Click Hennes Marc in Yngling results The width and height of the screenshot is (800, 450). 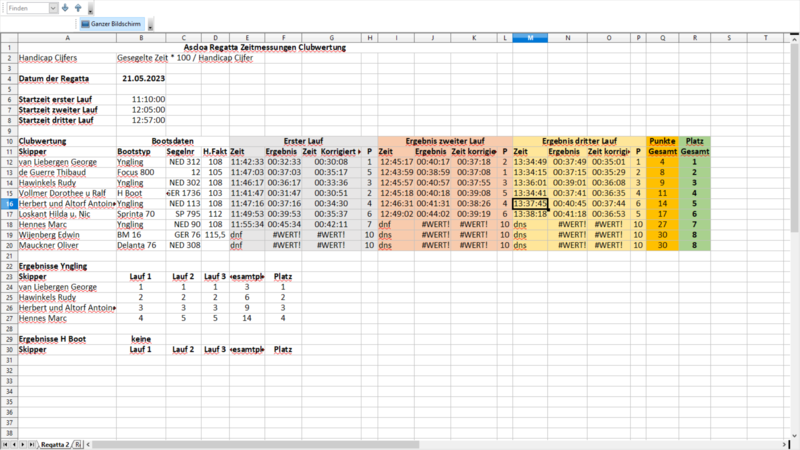point(67,318)
